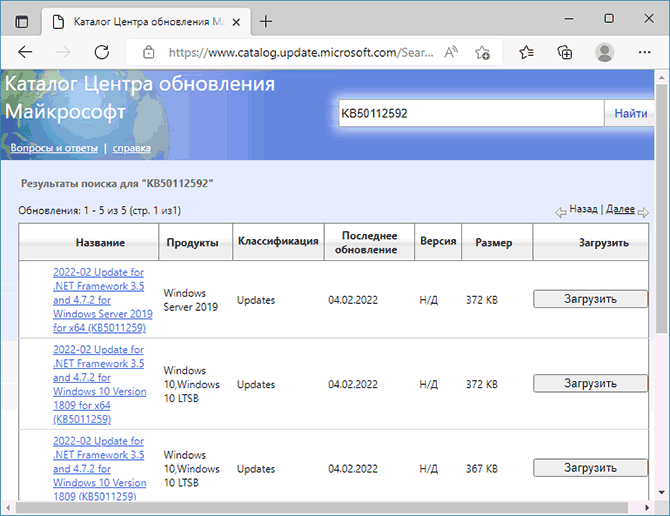Click the horizontal scrollbar left arrow
Image resolution: width=670 pixels, height=516 pixels.
click(x=8, y=508)
